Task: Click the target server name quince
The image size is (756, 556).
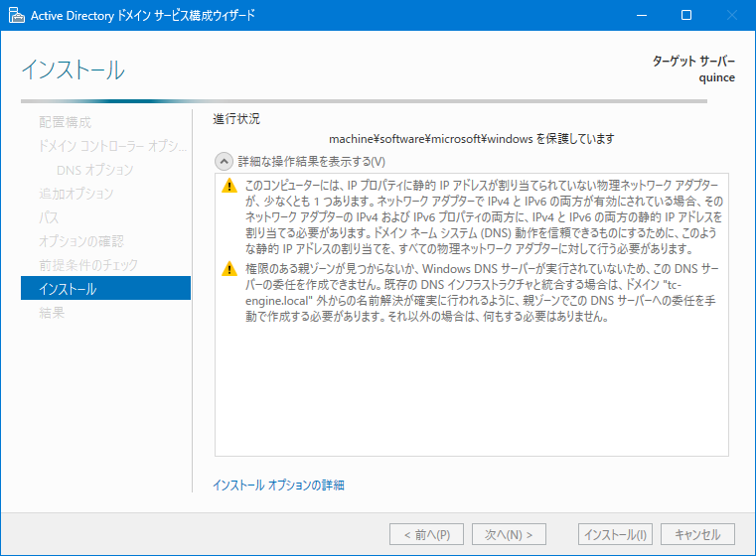Action: tap(717, 77)
